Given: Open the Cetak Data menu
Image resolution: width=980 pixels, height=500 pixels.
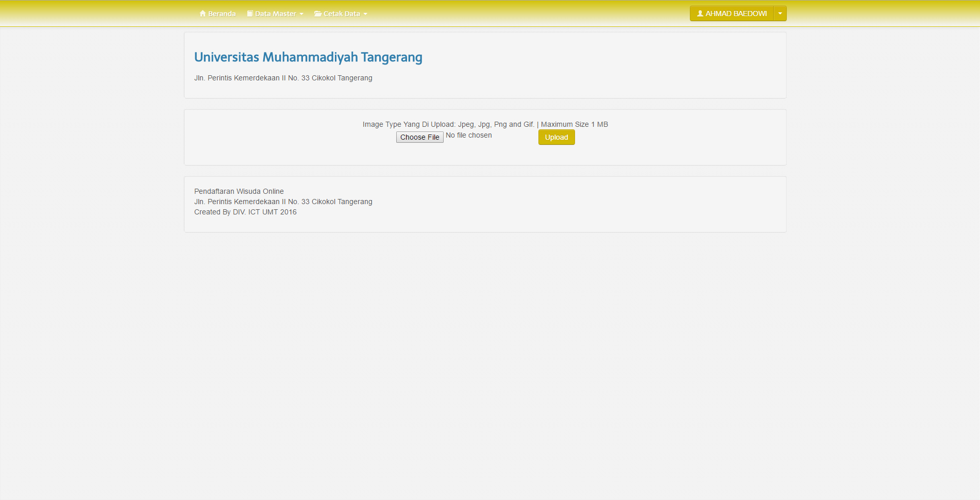Looking at the screenshot, I should click(341, 13).
